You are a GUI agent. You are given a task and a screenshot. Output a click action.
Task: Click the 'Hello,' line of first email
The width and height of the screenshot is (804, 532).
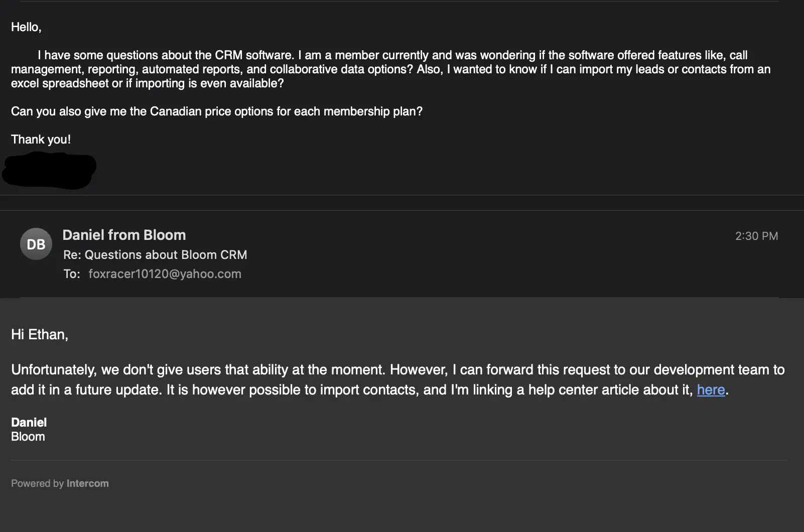point(26,27)
